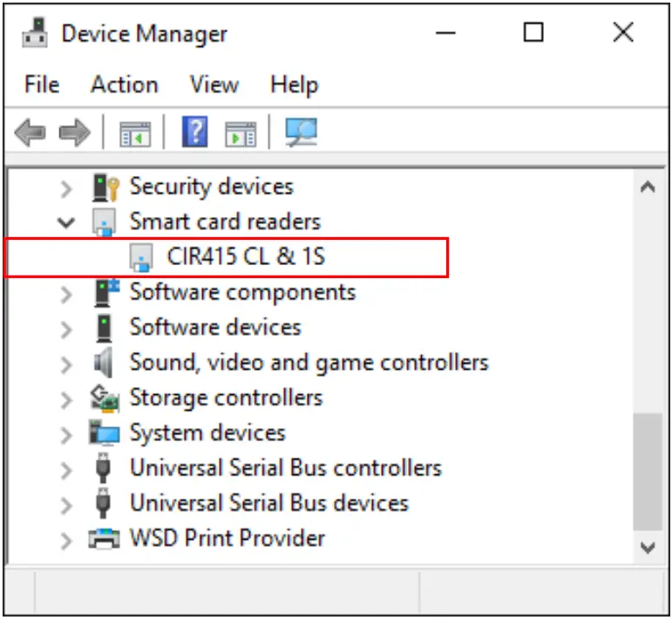Expand Universal Serial Bus controllers node
Image resolution: width=672 pixels, height=620 pixels.
pyautogui.click(x=66, y=469)
